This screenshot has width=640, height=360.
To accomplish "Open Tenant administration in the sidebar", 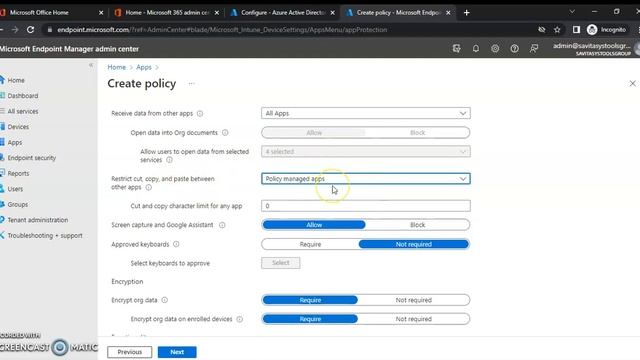I will [x=38, y=220].
